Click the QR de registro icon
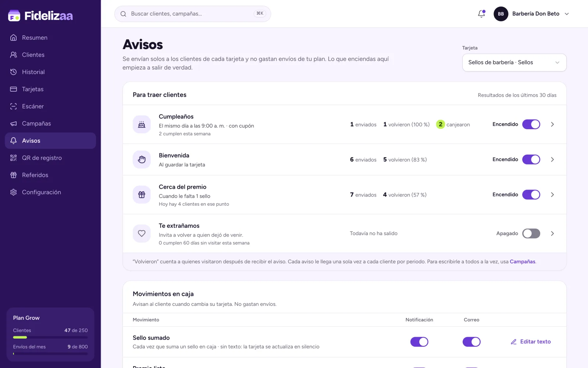The image size is (588, 368). (x=14, y=158)
